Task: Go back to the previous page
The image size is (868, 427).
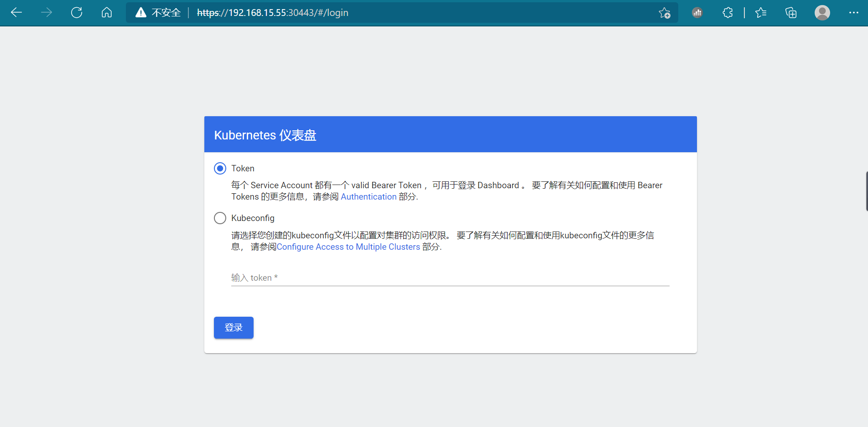Action: tap(16, 13)
